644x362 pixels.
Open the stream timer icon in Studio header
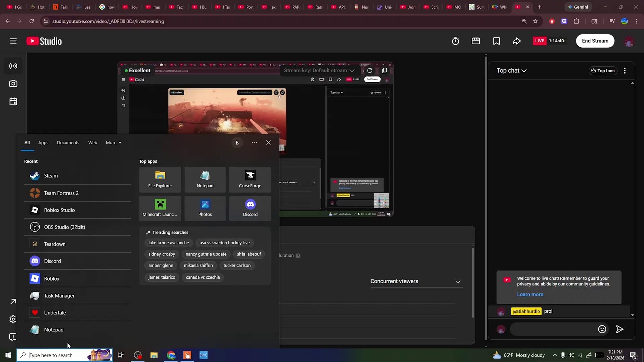(455, 41)
